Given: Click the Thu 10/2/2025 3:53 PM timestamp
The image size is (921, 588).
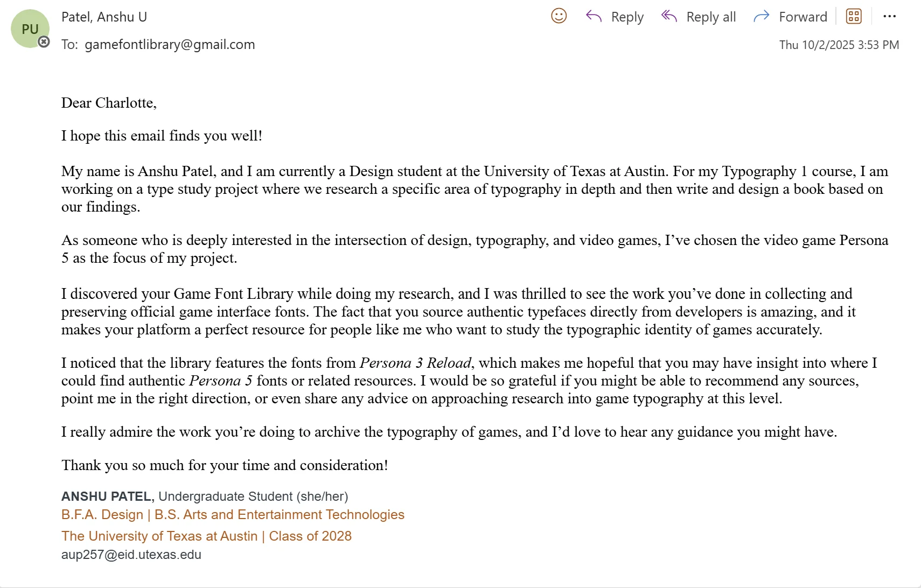Looking at the screenshot, I should tap(839, 45).
